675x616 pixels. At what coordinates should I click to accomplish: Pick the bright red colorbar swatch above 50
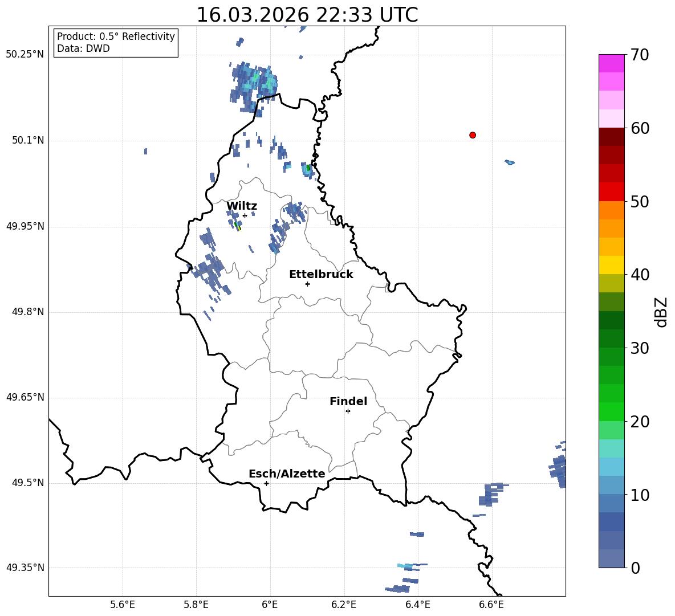click(611, 192)
